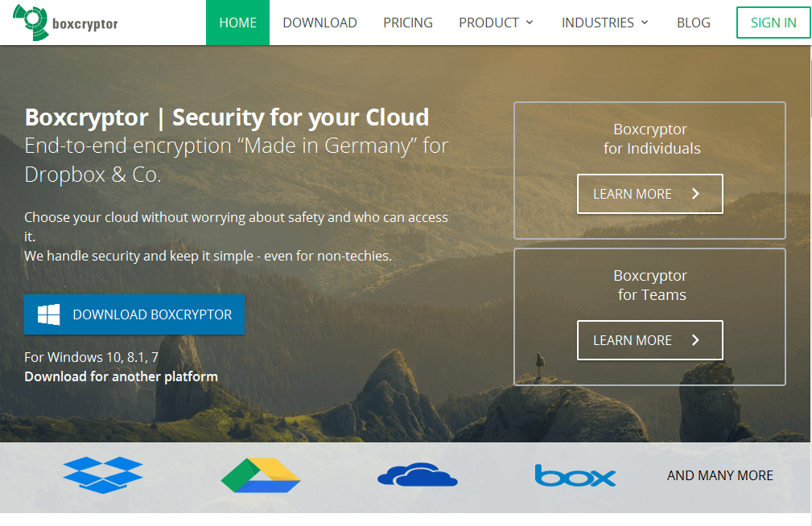Click the Download Boxcryptor button

[134, 314]
